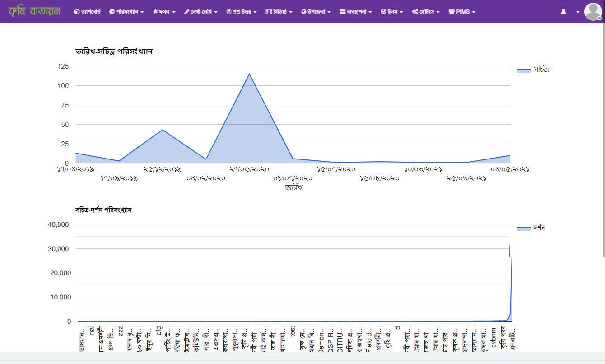Click the তারিখ axis title
Screen dimensions: 605x364
coord(293,187)
